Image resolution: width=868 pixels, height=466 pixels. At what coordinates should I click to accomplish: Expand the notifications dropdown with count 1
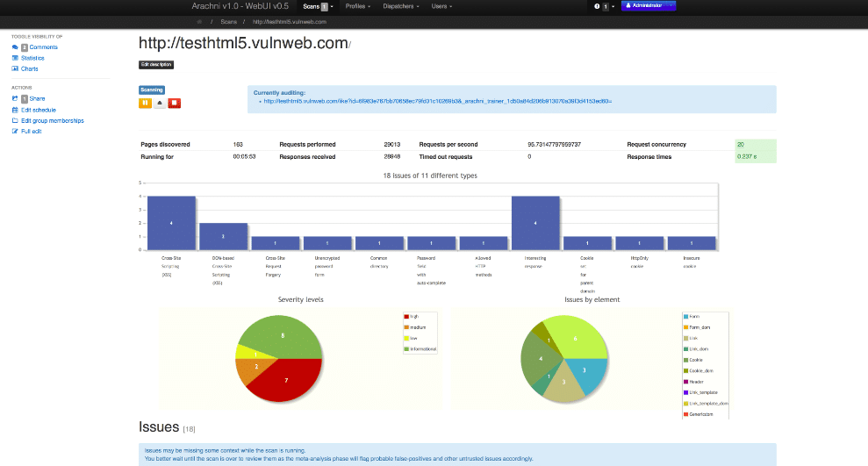[608, 7]
